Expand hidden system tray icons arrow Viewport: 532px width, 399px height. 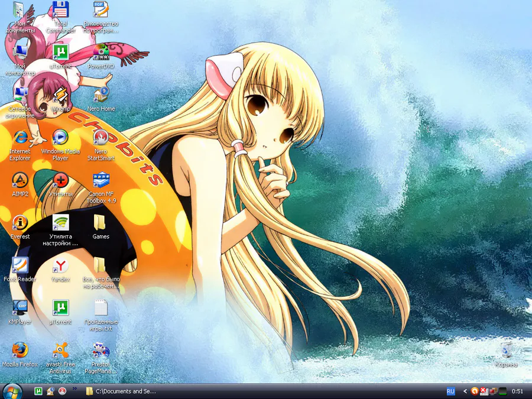pyautogui.click(x=465, y=391)
